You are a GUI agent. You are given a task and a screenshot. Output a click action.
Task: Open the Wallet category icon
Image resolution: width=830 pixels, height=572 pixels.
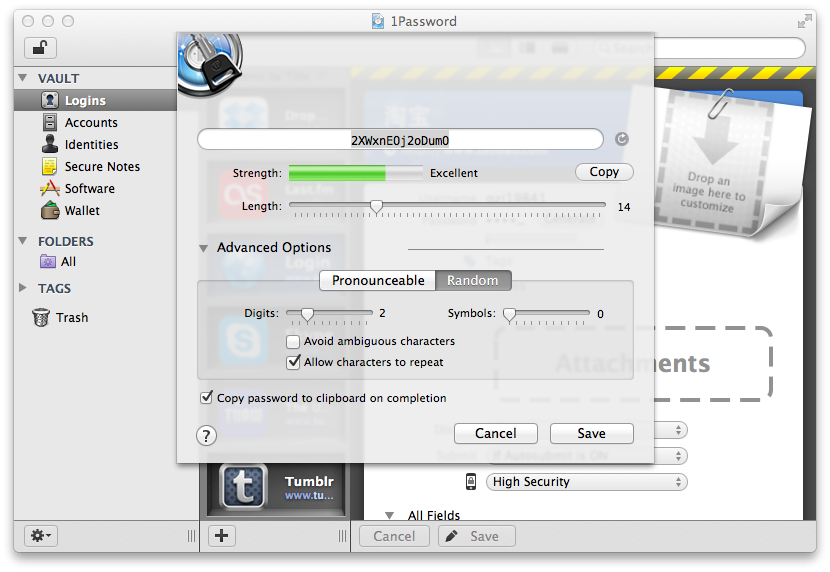point(50,211)
